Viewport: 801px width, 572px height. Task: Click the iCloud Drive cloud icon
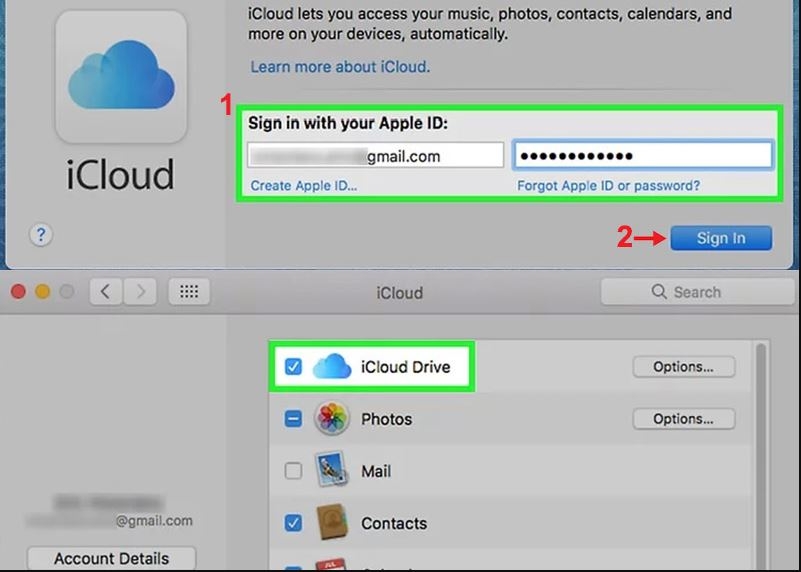pyautogui.click(x=332, y=367)
